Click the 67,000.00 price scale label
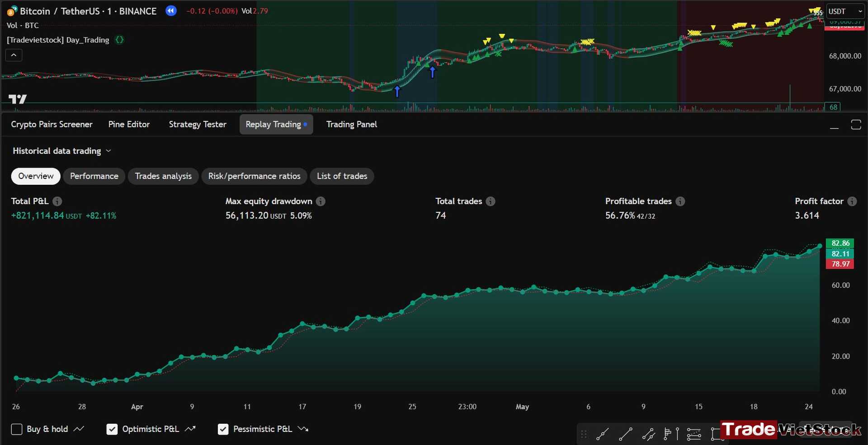The width and height of the screenshot is (868, 445). (845, 89)
